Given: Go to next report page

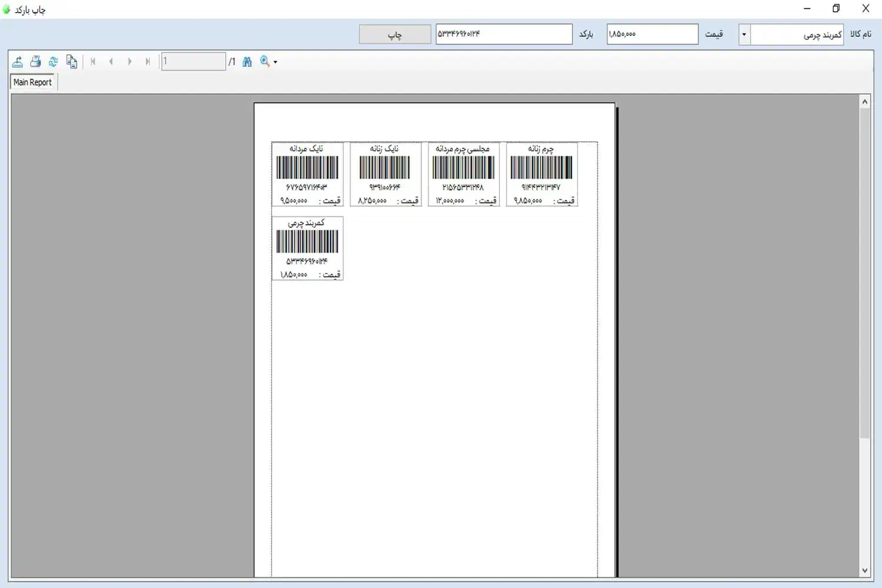Looking at the screenshot, I should click(x=129, y=62).
